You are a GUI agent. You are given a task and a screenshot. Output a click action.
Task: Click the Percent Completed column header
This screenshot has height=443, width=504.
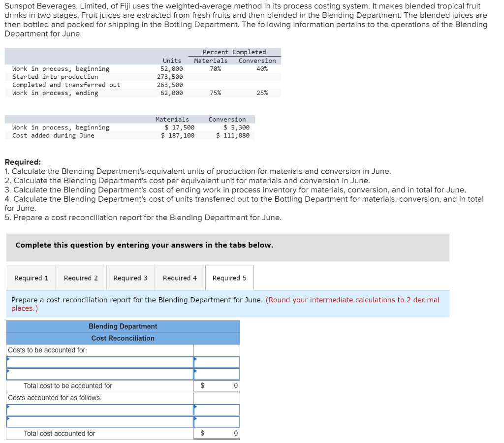234,52
